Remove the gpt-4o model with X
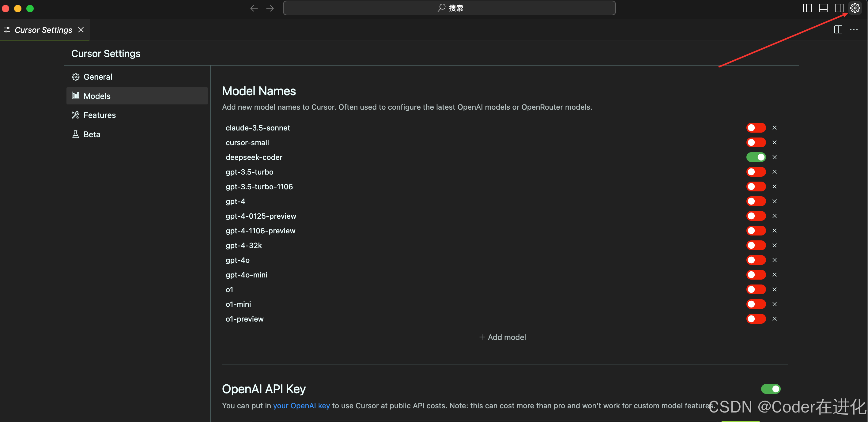The width and height of the screenshot is (868, 422). tap(774, 260)
